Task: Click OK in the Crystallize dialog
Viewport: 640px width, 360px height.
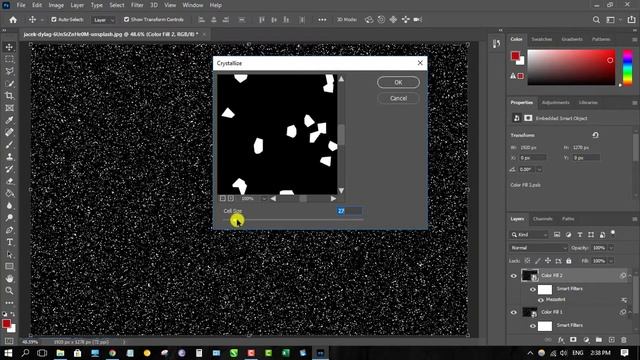Action: coord(398,82)
